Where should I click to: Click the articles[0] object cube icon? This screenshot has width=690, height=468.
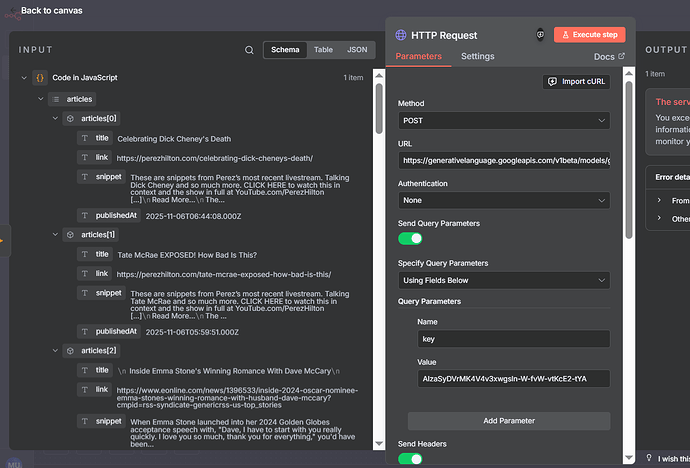pos(70,118)
